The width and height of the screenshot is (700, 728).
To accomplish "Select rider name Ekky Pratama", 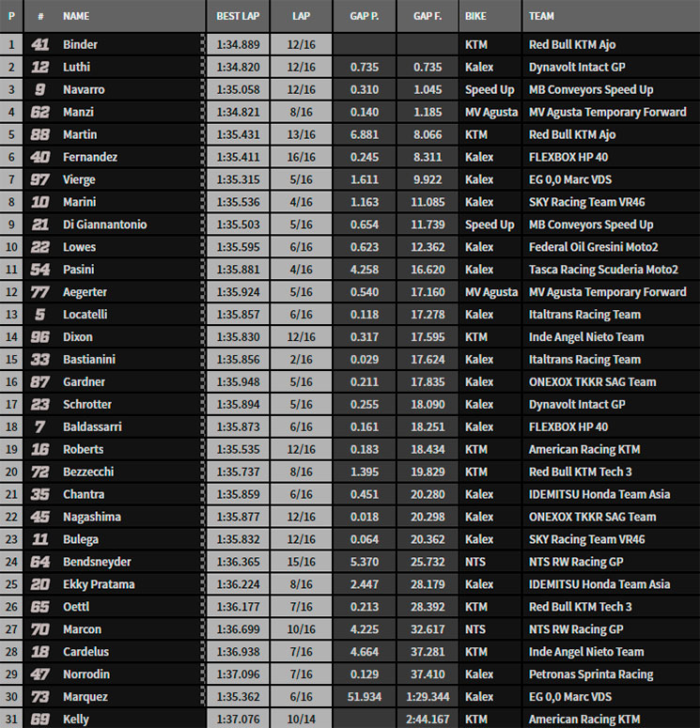I will pos(99,584).
